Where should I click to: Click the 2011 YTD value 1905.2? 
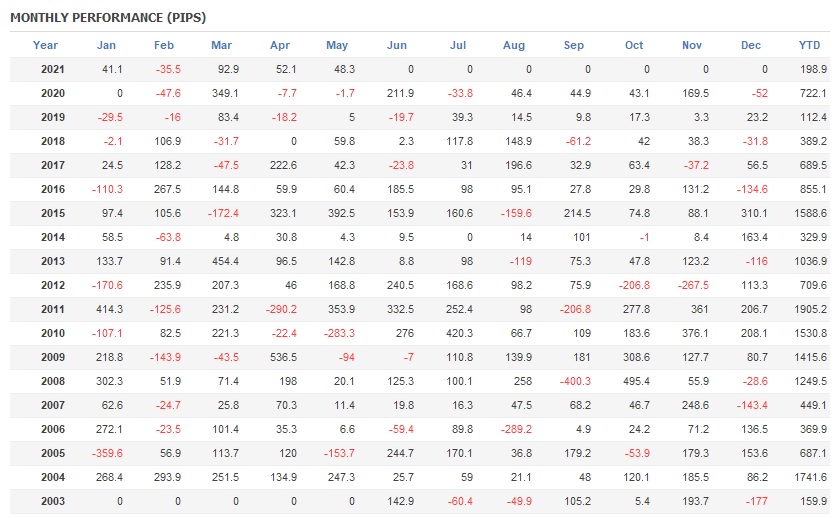click(x=810, y=309)
